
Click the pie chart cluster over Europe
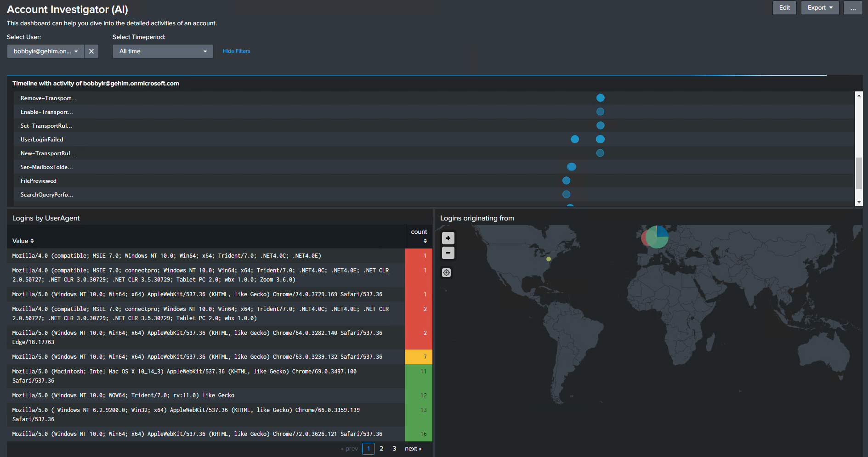tap(656, 237)
